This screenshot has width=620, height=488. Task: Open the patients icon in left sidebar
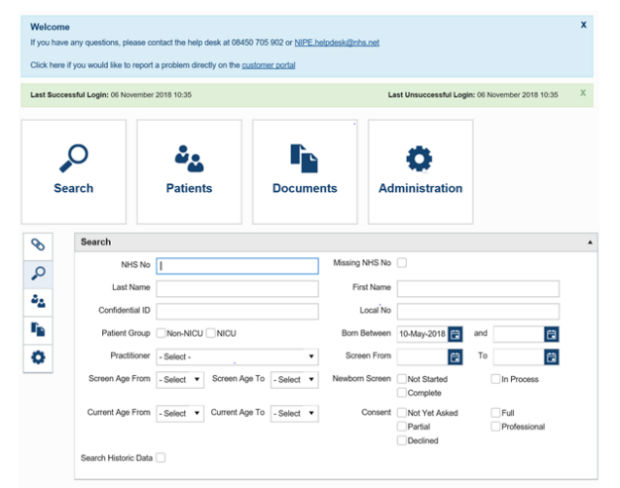tap(39, 300)
